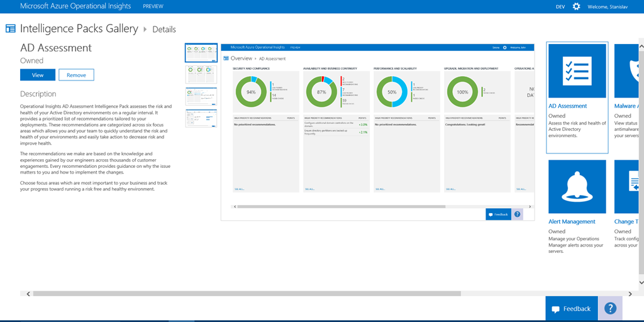
Task: Click the Intelligence Packs Gallery list icon
Action: pos(11,29)
